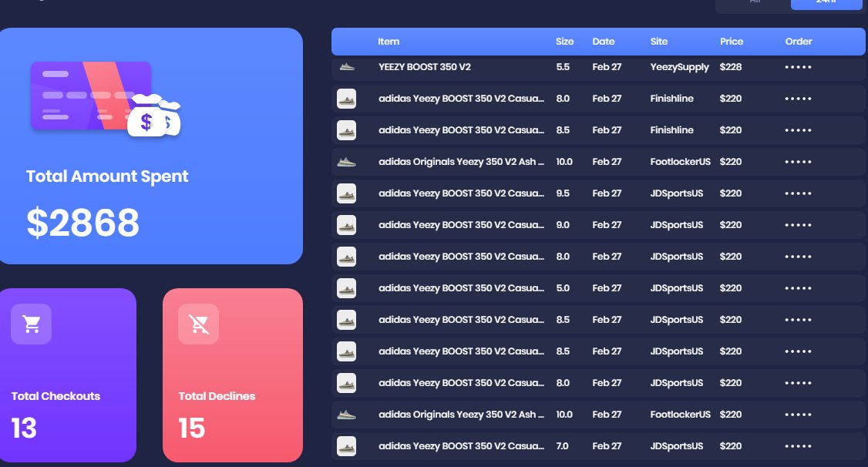
Task: Click the size "5.0" cell
Action: [563, 287]
